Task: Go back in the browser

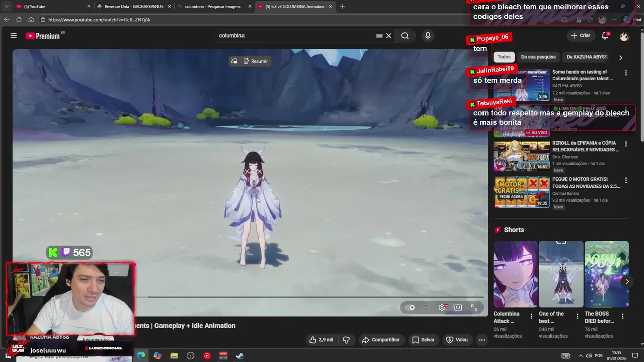Action: 7,19
